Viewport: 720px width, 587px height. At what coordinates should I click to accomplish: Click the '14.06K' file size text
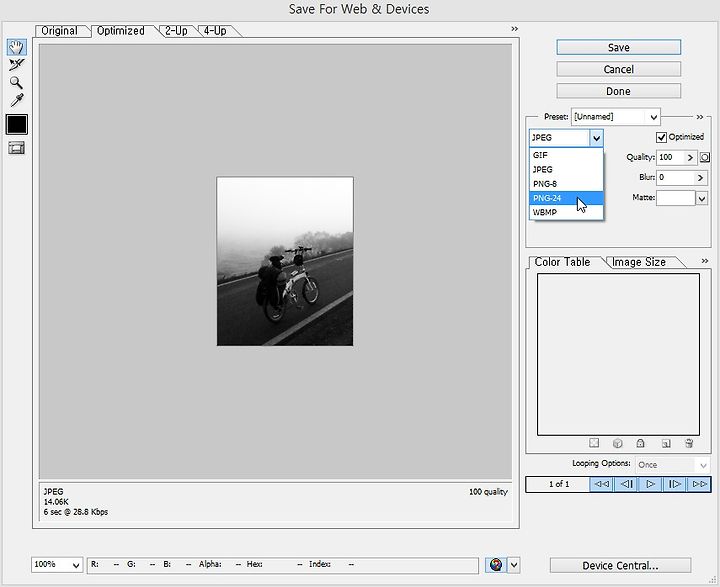[56, 502]
